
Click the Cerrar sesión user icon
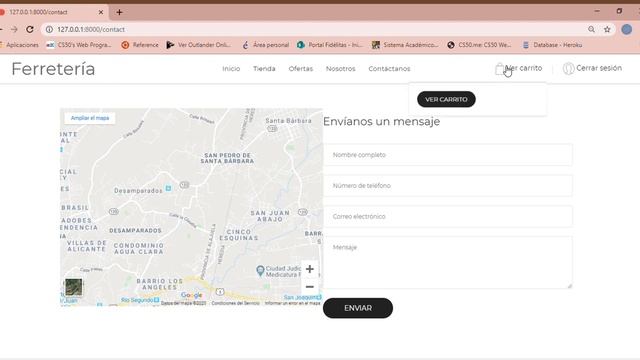(x=568, y=69)
